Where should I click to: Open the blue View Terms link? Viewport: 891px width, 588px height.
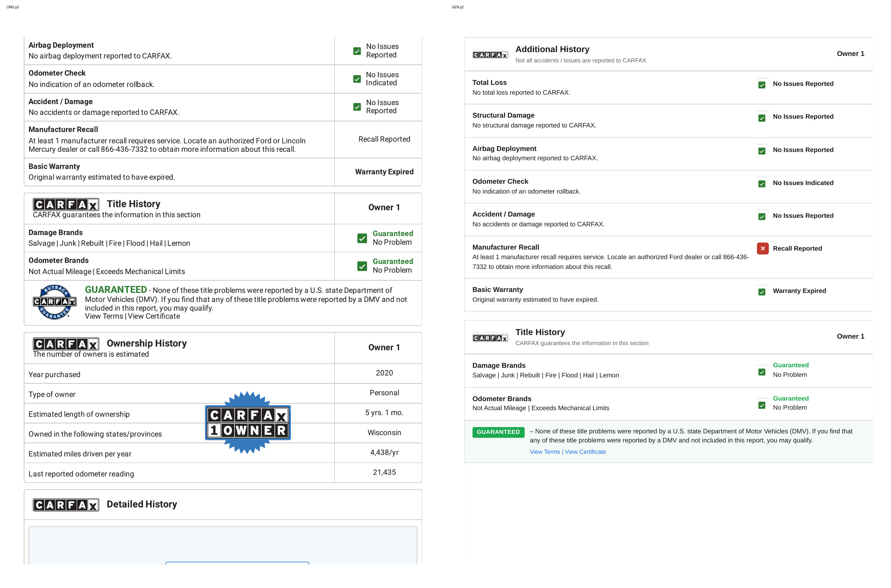(544, 452)
